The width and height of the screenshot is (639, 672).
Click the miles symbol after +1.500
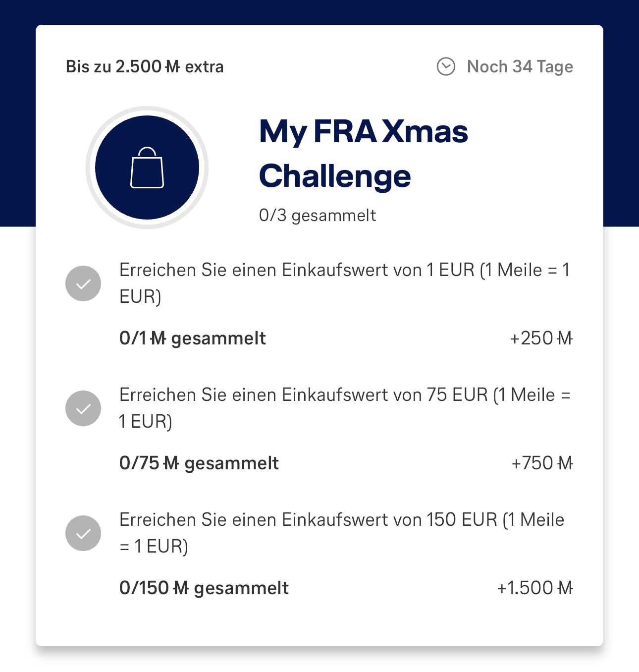point(565,588)
